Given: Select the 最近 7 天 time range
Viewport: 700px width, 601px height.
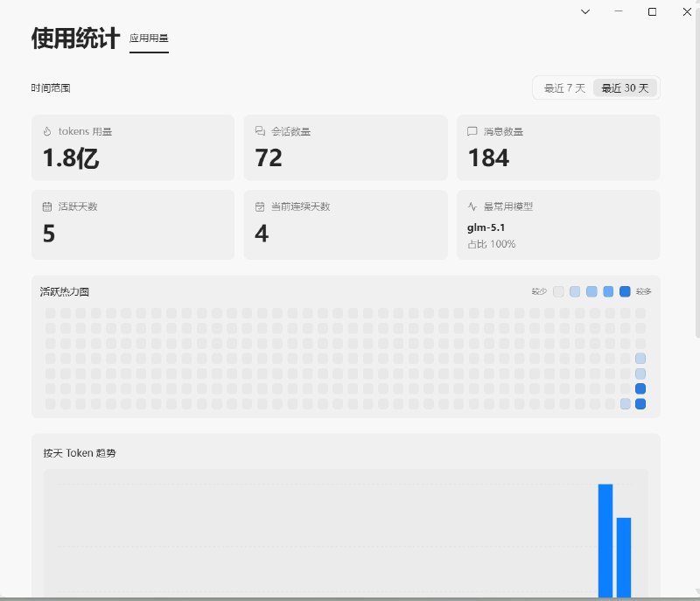Looking at the screenshot, I should (x=564, y=88).
